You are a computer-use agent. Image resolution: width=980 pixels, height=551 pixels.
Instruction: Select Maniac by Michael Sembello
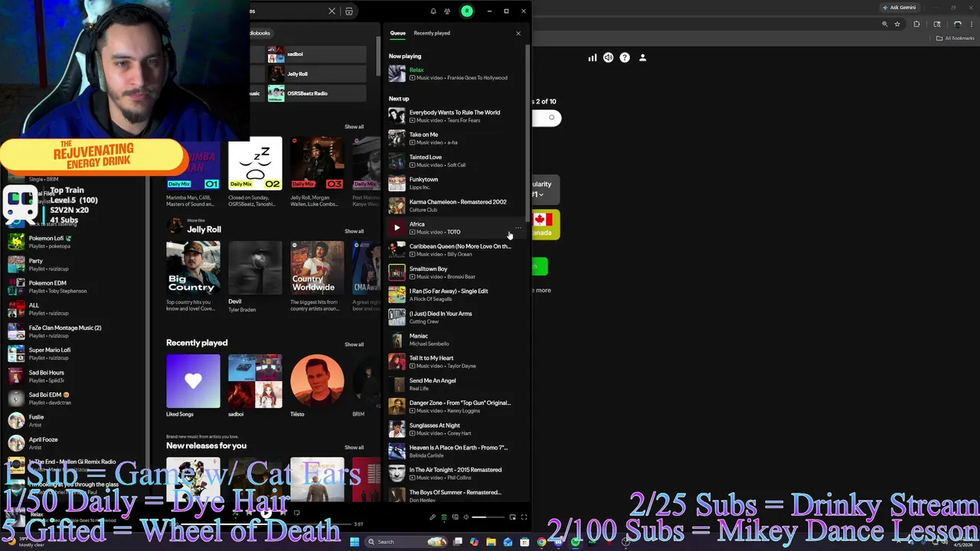tap(456, 340)
